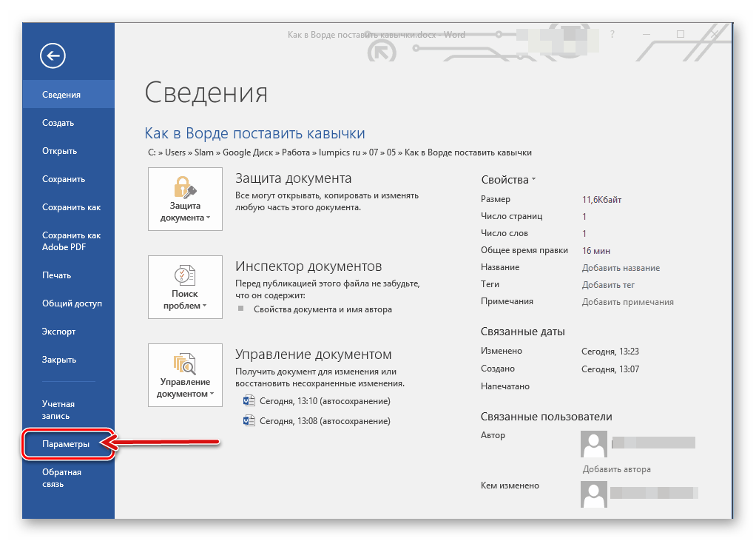Open Общий доступ section
Viewport: 756px width, 541px height.
[x=69, y=303]
